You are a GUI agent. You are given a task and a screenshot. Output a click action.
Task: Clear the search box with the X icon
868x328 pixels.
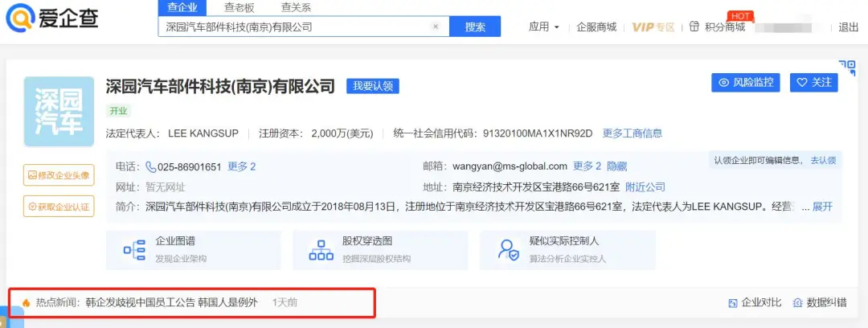[x=435, y=27]
